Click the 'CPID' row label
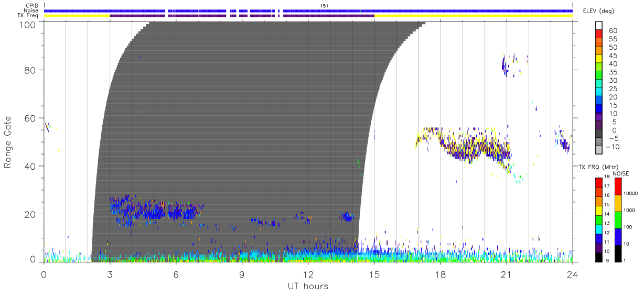 (x=31, y=6)
